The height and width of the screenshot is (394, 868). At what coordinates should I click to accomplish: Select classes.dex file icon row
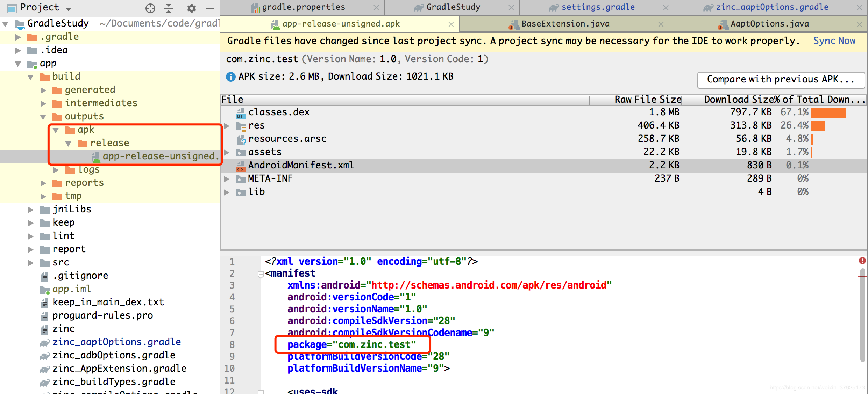pyautogui.click(x=240, y=113)
